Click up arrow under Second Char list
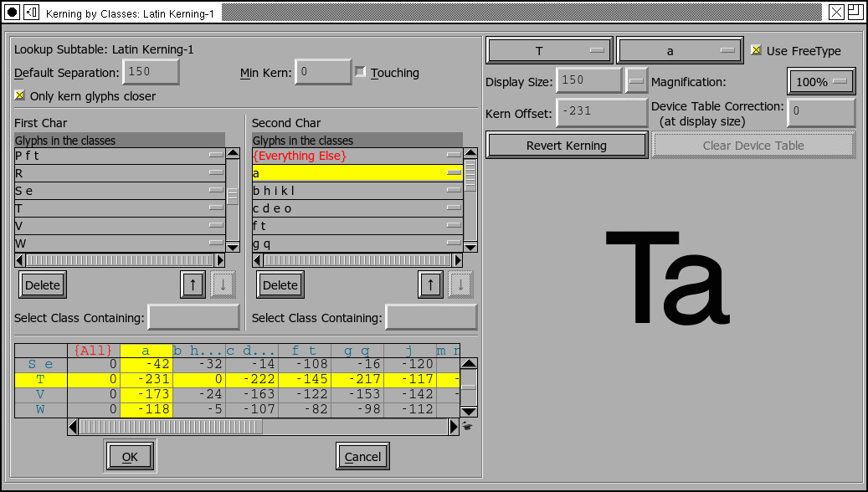This screenshot has height=492, width=868. [430, 284]
